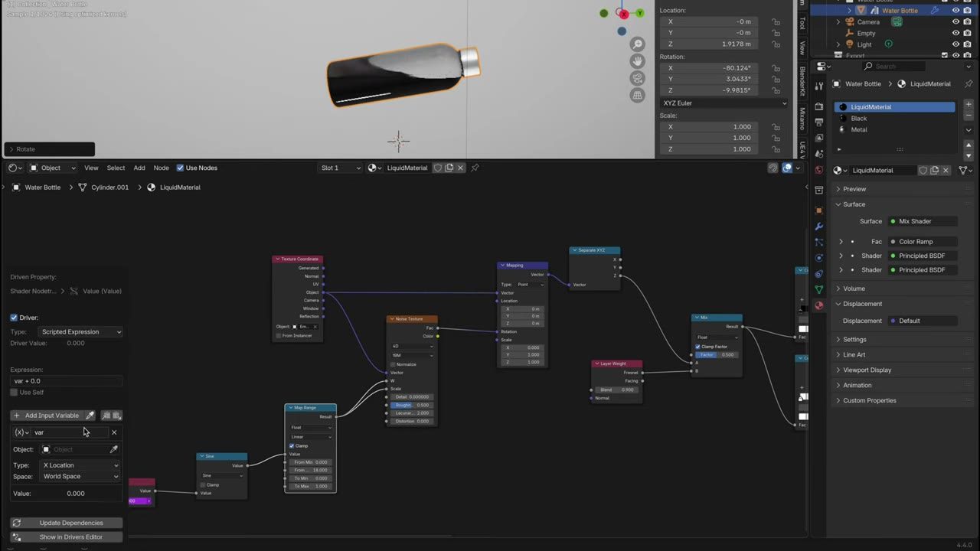Click the viewport zoom magnifier icon
Image resolution: width=980 pixels, height=551 pixels.
(637, 44)
